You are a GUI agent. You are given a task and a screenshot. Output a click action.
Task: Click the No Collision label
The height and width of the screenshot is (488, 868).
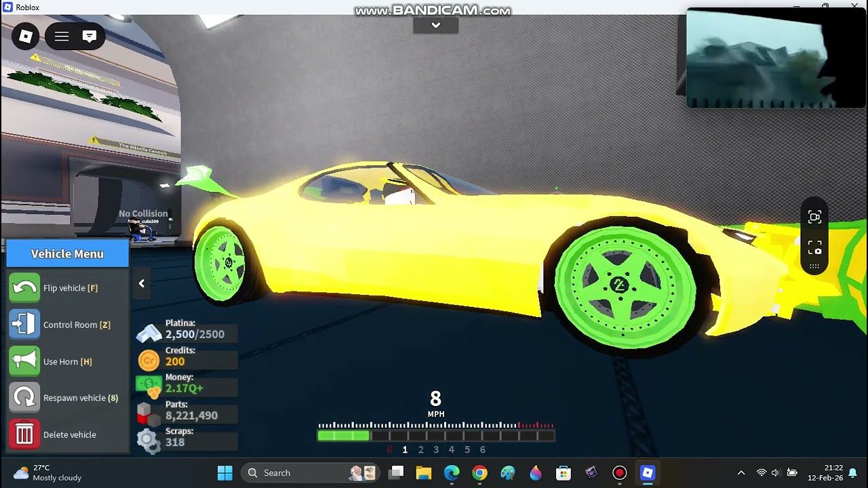pos(143,213)
